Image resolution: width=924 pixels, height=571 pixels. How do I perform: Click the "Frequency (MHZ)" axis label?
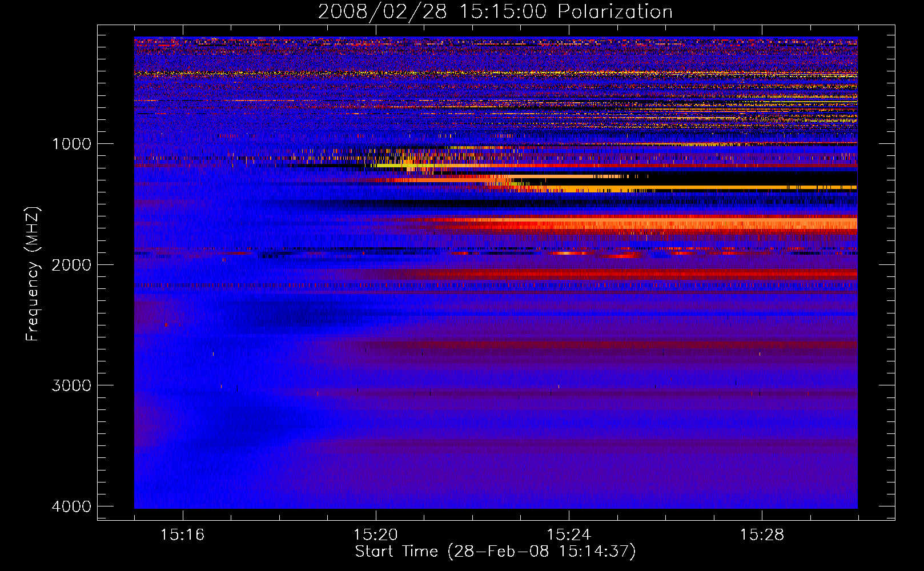point(33,274)
